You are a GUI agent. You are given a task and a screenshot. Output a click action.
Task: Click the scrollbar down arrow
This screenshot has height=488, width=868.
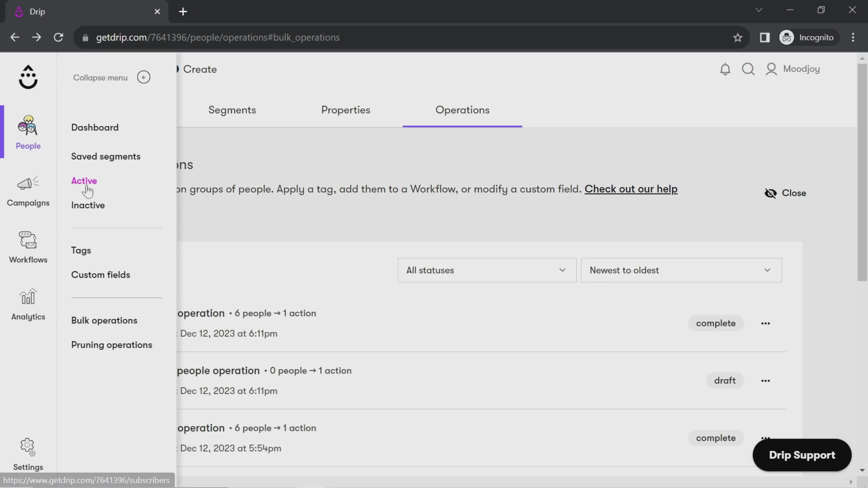click(x=862, y=470)
